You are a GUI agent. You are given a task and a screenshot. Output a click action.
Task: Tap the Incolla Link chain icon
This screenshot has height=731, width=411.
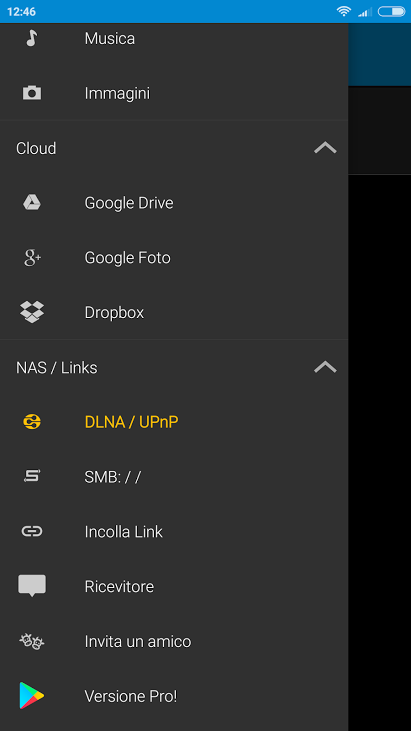[32, 531]
